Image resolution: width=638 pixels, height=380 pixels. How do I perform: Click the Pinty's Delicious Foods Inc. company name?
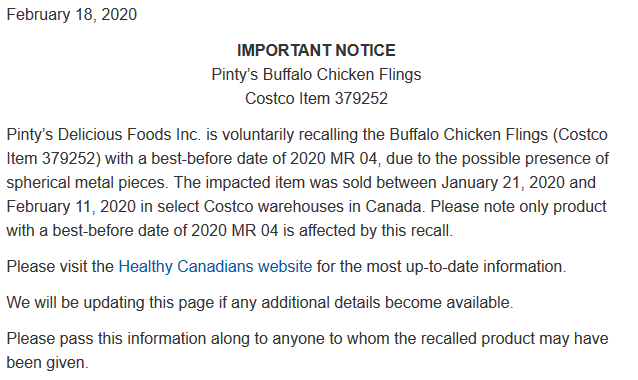point(104,135)
